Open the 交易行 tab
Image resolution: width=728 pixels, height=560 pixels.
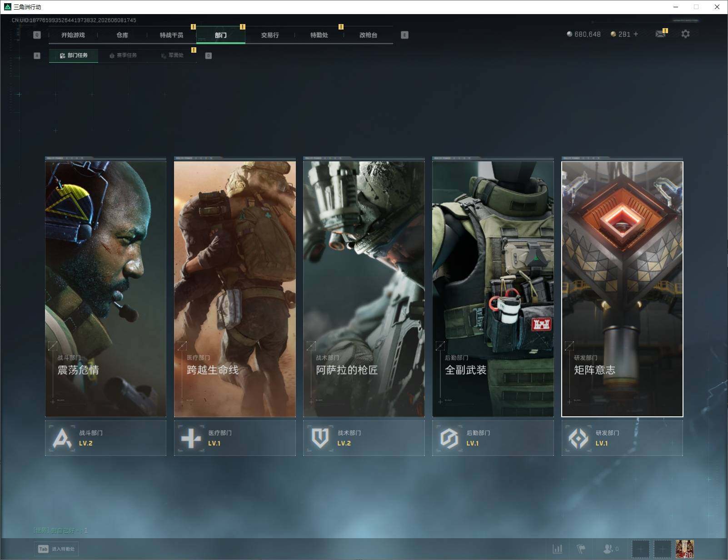point(270,35)
